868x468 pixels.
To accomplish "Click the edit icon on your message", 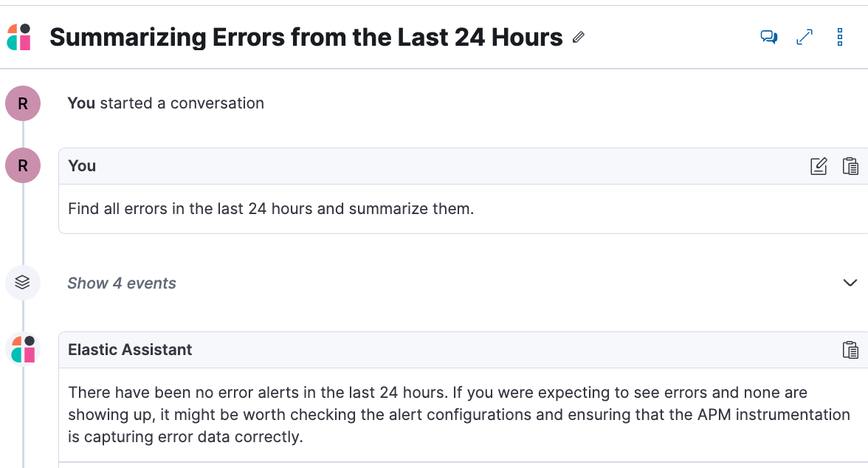I will (819, 166).
